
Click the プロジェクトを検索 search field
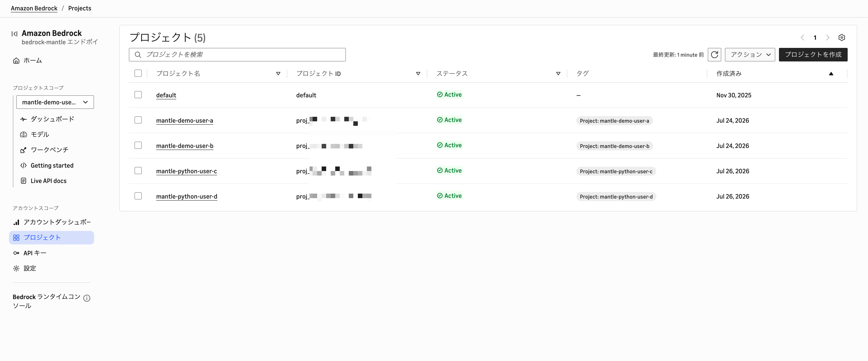[237, 54]
